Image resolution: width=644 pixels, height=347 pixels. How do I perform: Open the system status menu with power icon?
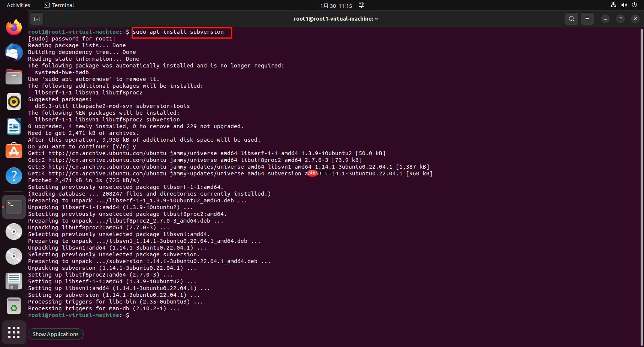click(634, 5)
